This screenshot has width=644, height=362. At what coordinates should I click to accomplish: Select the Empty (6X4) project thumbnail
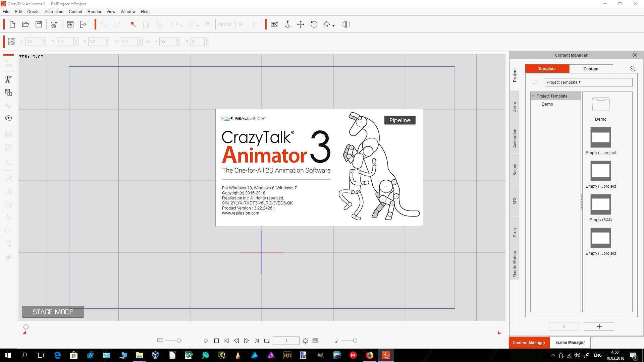(x=600, y=204)
